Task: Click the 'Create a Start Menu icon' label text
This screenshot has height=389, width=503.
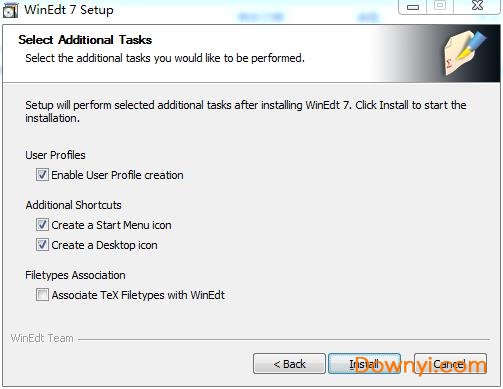Action: point(111,225)
